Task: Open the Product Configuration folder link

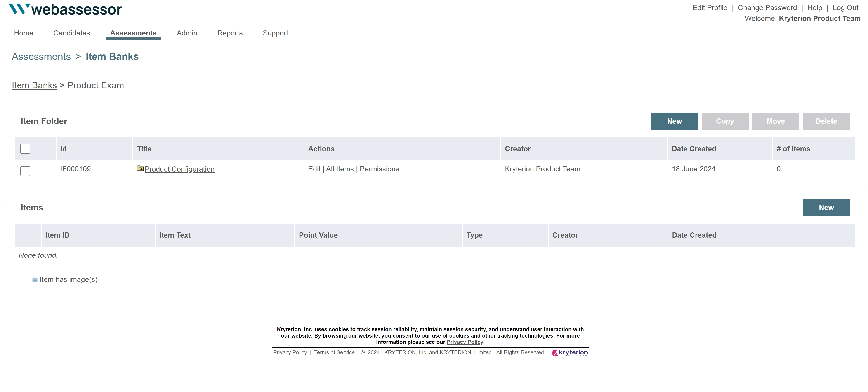Action: [x=179, y=169]
